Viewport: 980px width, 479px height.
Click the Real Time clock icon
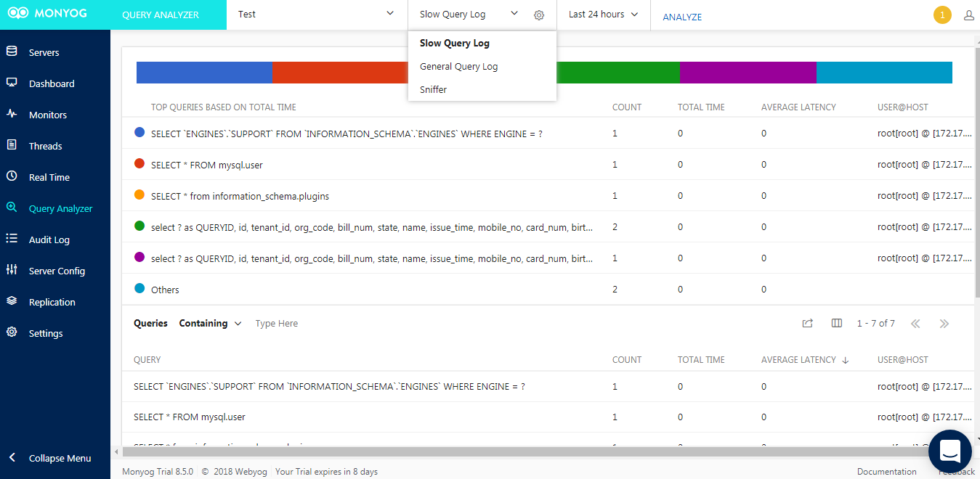point(12,176)
